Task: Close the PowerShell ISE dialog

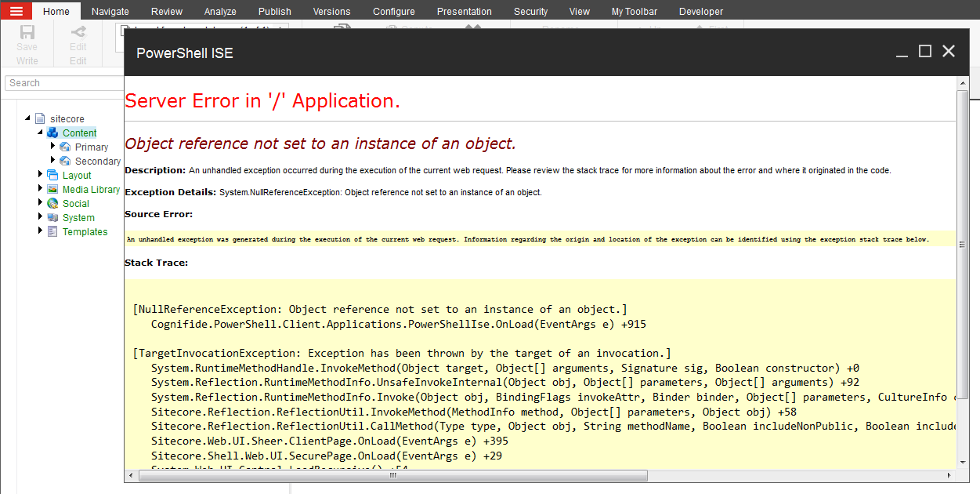Action: [949, 52]
